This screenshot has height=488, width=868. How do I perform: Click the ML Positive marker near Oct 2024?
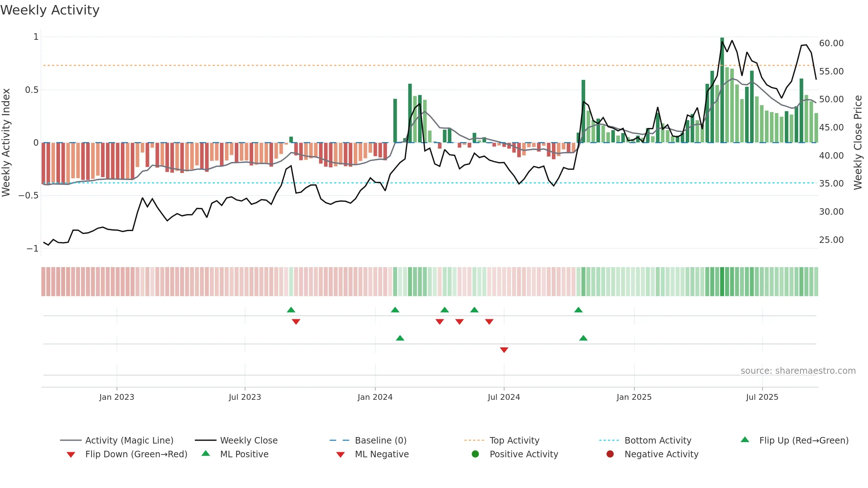pyautogui.click(x=583, y=338)
